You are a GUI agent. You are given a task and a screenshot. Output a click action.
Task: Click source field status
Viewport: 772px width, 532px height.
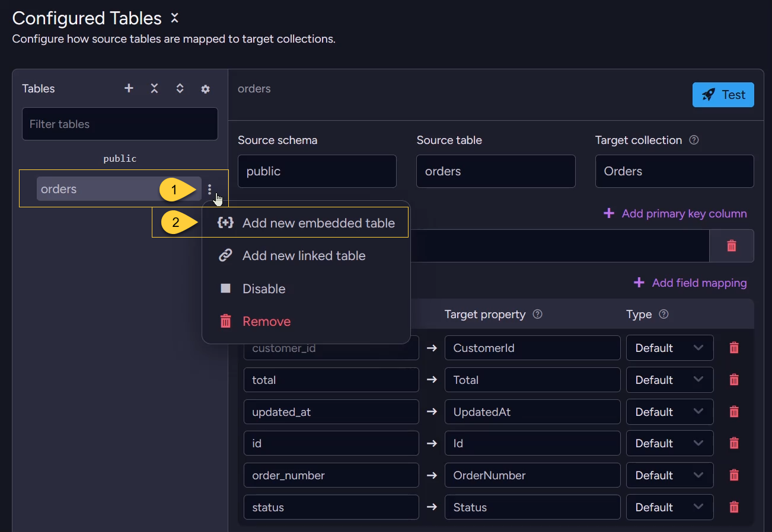pos(331,507)
